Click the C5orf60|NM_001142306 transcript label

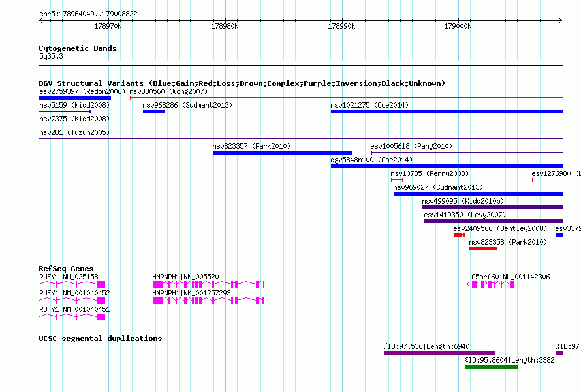(x=510, y=277)
